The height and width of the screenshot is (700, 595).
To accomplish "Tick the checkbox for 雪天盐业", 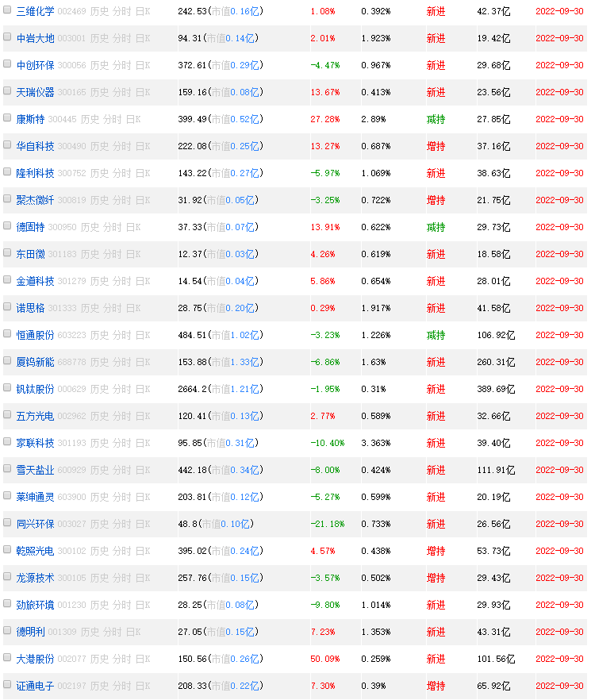I will (x=7, y=468).
